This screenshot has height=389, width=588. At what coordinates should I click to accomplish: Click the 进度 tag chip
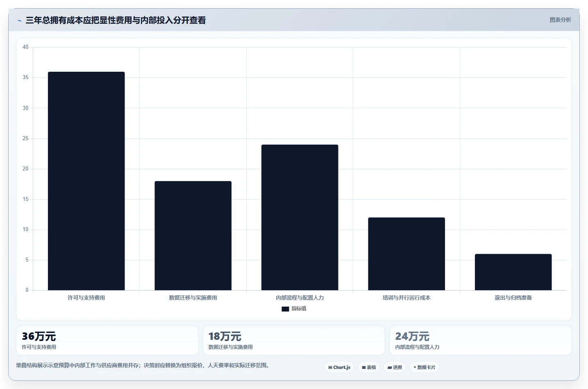point(395,367)
